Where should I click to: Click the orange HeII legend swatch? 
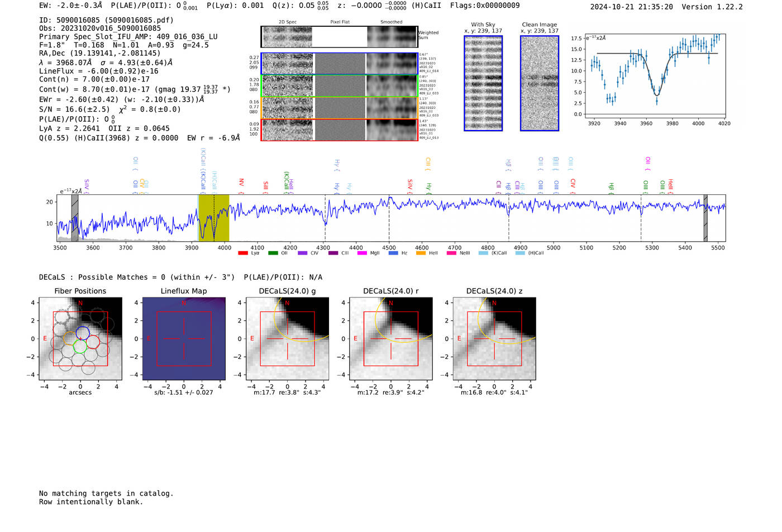[421, 253]
